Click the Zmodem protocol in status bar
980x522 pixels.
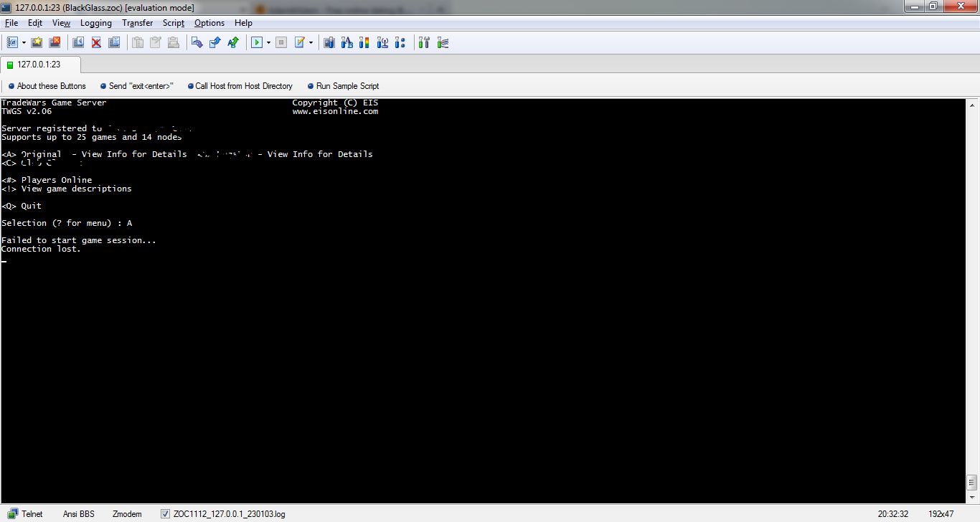pos(127,514)
